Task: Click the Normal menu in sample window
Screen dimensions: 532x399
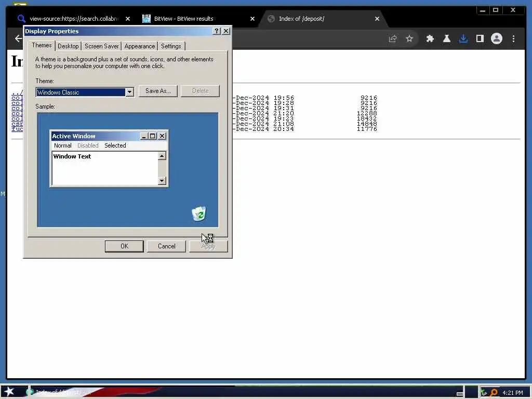Action: pyautogui.click(x=62, y=145)
